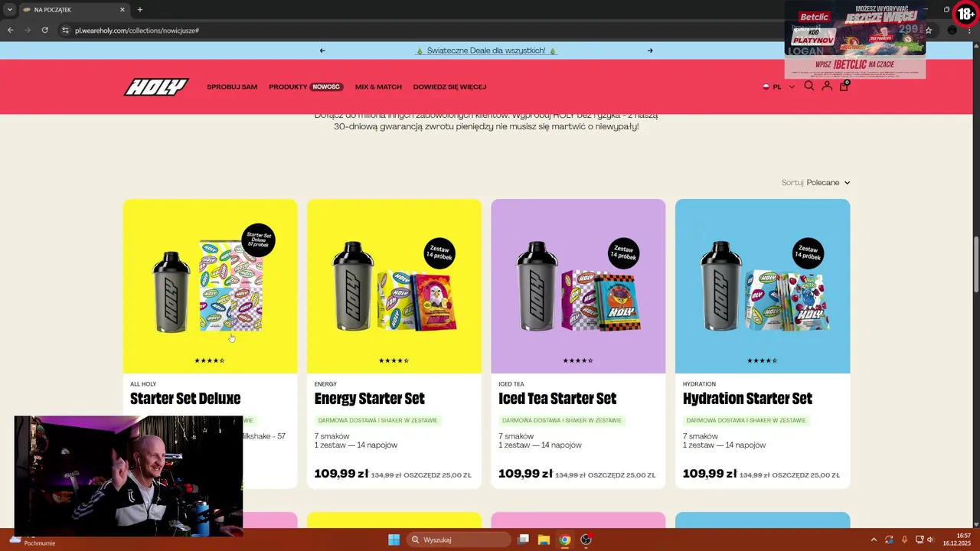Click the site info icon in address bar
980x551 pixels.
[66, 30]
